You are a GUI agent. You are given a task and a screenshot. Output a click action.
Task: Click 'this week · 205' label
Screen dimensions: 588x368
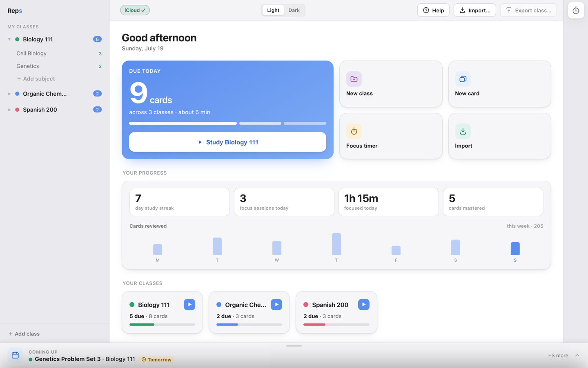coord(525,226)
